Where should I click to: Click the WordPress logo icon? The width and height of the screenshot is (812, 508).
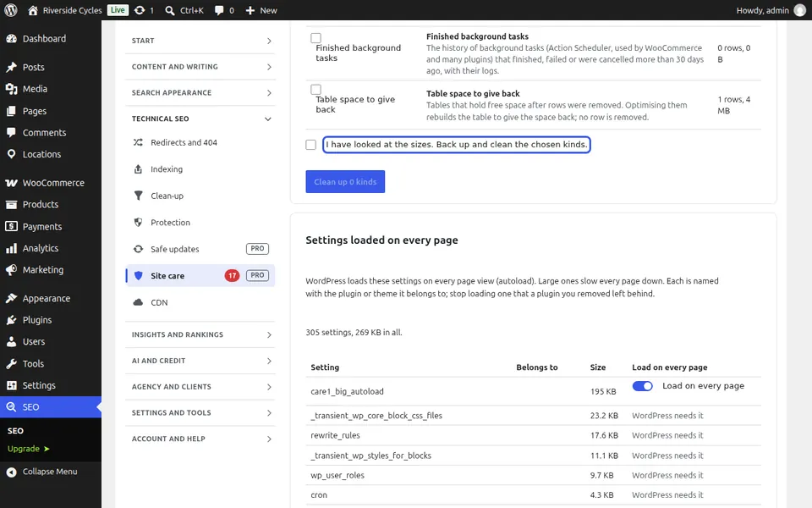(x=10, y=10)
